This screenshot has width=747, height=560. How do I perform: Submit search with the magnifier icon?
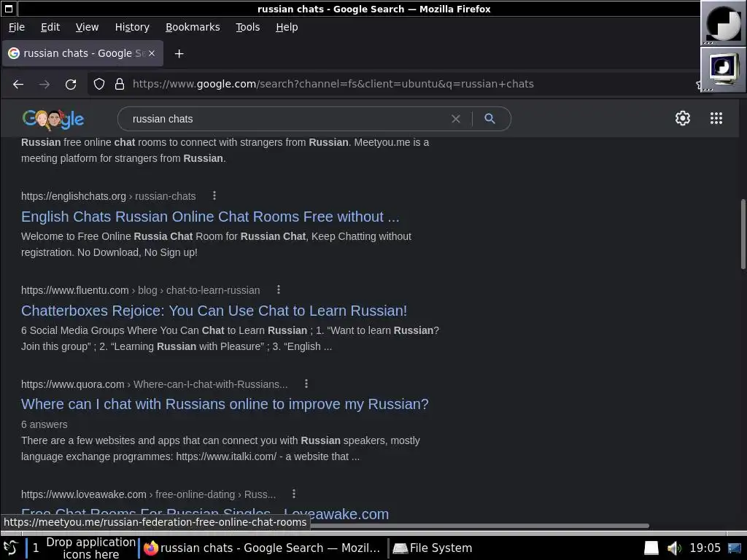(x=489, y=119)
